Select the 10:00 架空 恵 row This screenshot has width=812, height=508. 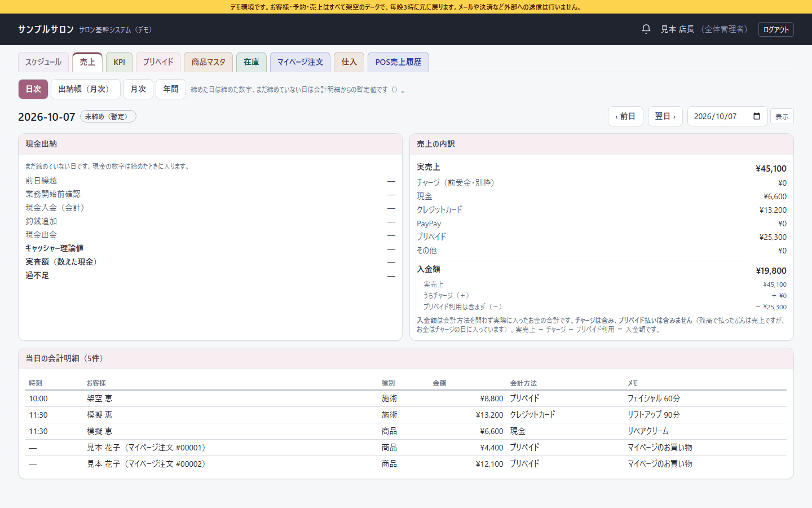[x=406, y=398]
